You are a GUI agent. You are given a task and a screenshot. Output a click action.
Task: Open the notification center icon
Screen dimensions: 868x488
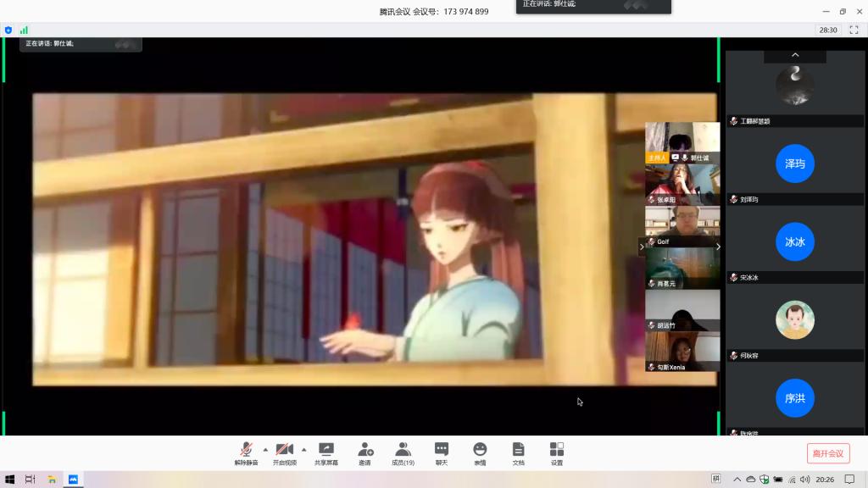point(849,480)
